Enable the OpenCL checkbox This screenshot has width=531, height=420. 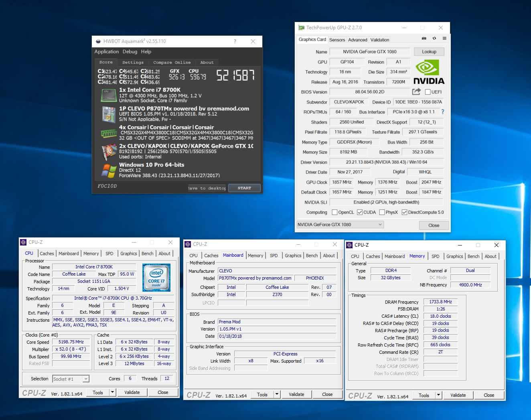334,212
